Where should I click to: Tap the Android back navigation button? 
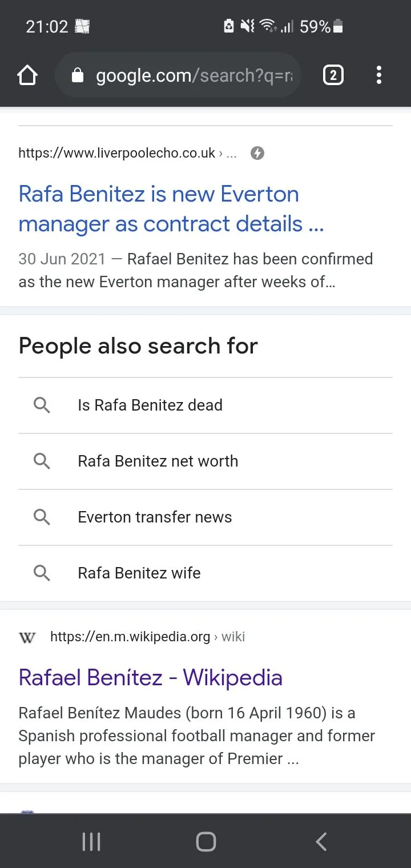(x=321, y=841)
